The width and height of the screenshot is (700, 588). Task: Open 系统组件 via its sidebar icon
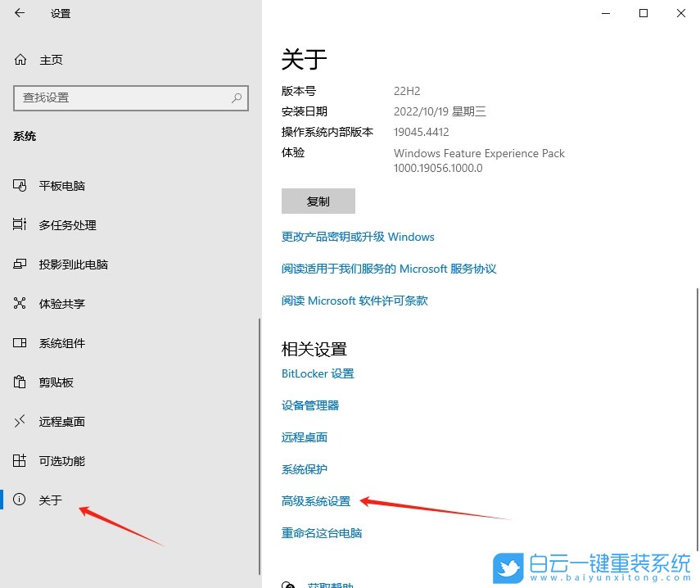click(18, 342)
